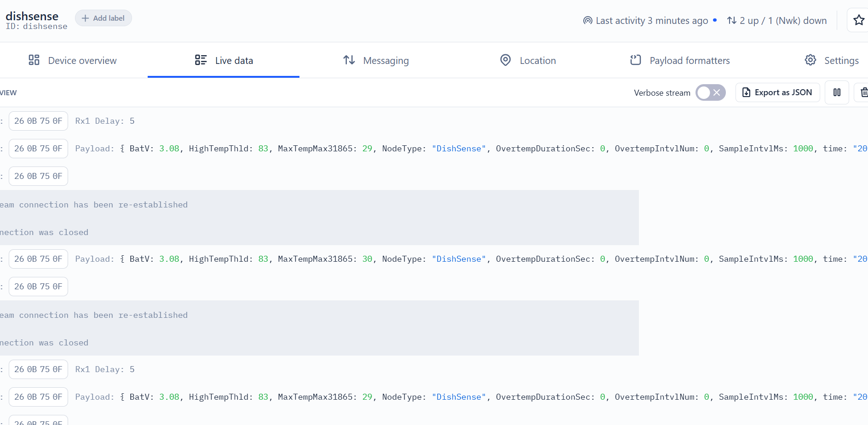Bookmark the device with star icon
The height and width of the screenshot is (425, 868).
858,20
